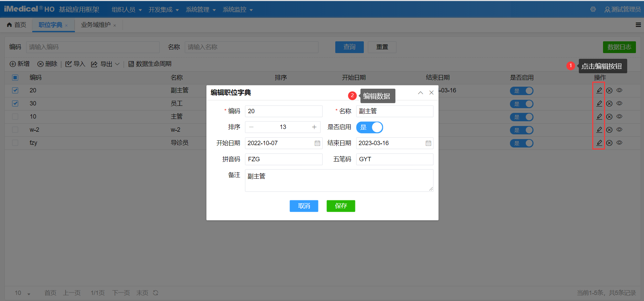Collapse the 编辑职位字典 dialog with the up arrow

[x=421, y=93]
